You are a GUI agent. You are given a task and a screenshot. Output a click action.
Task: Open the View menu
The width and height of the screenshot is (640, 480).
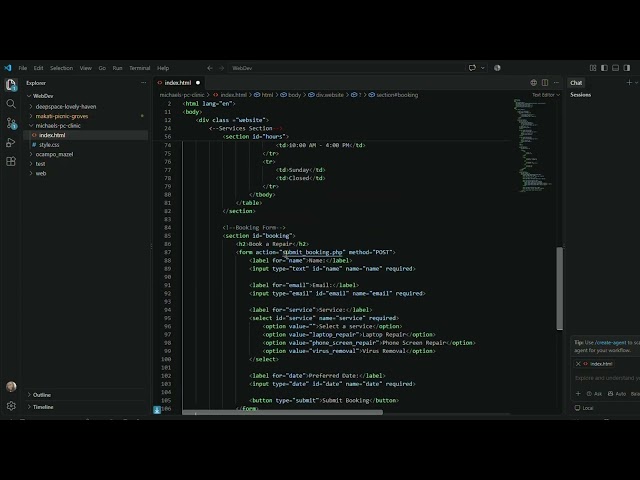pyautogui.click(x=86, y=68)
